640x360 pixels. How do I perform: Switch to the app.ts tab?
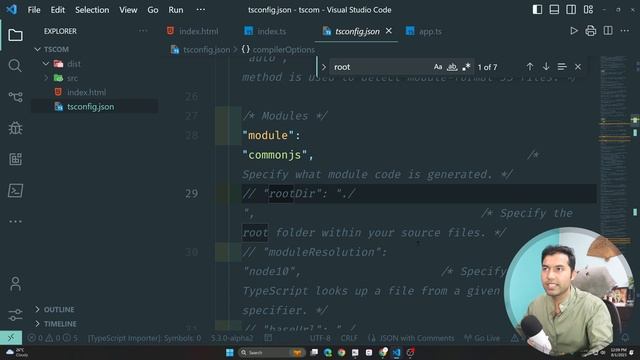(x=424, y=31)
